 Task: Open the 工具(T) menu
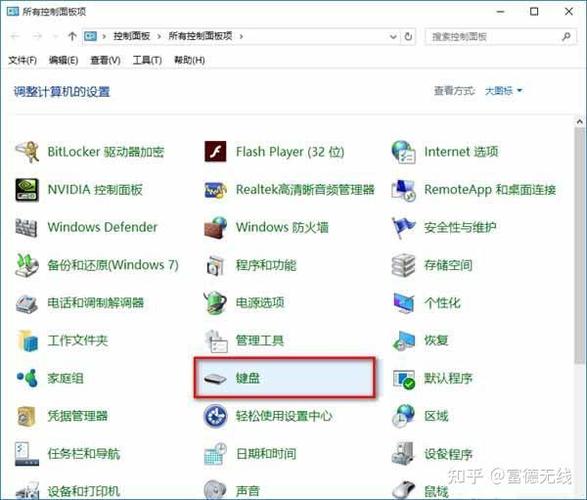pyautogui.click(x=147, y=60)
